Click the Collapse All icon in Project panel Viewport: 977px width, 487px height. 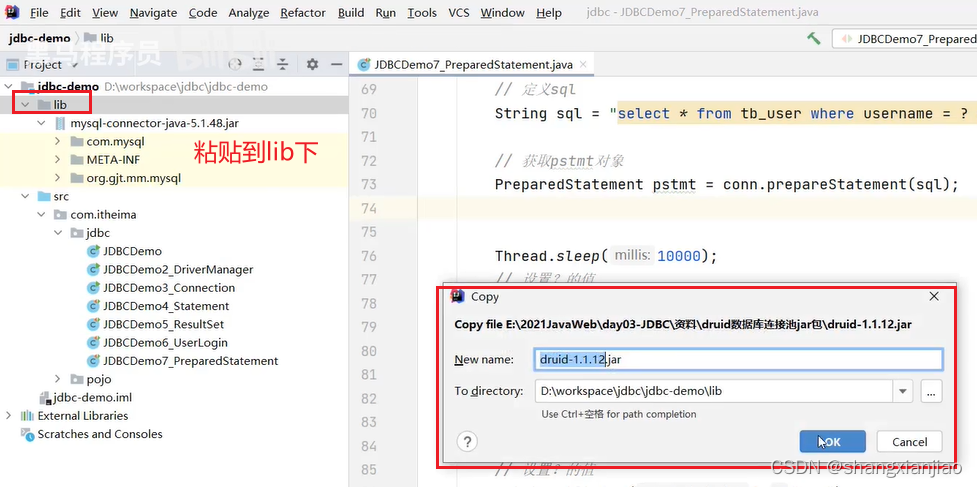[283, 64]
